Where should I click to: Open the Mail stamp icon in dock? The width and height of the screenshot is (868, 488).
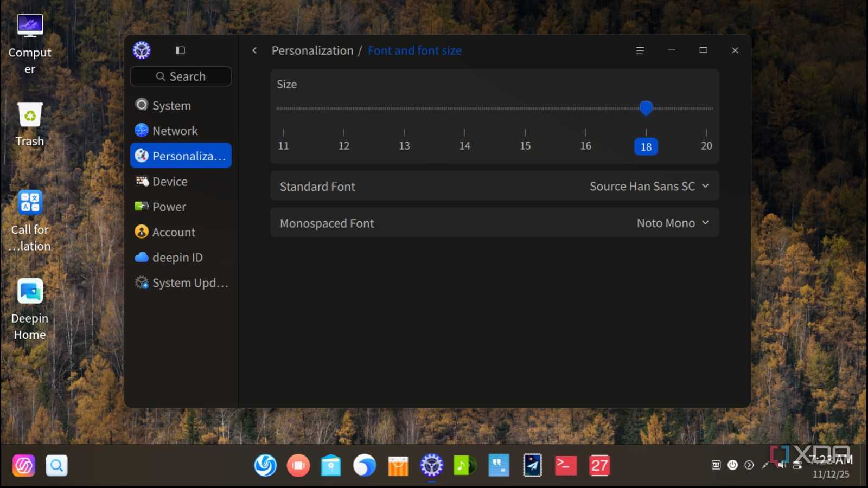(532, 465)
